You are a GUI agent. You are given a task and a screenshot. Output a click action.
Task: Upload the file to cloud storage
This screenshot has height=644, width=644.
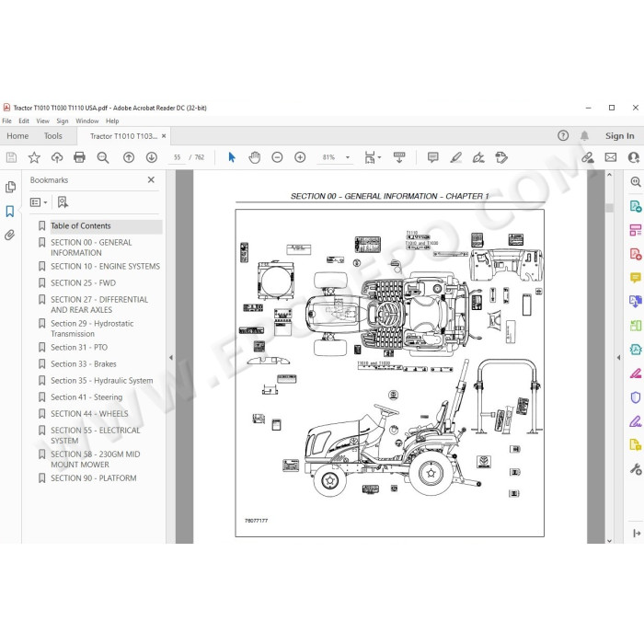[x=57, y=157]
